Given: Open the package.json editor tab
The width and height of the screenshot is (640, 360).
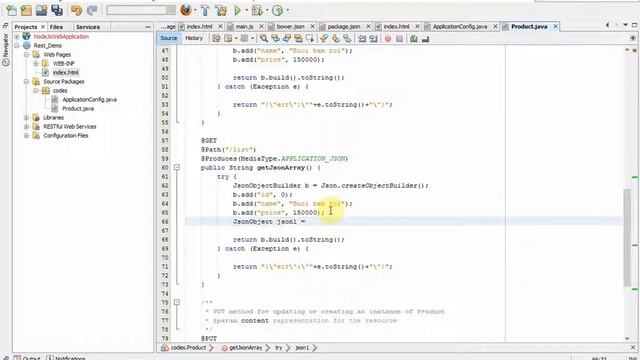Looking at the screenshot, I should pyautogui.click(x=344, y=26).
